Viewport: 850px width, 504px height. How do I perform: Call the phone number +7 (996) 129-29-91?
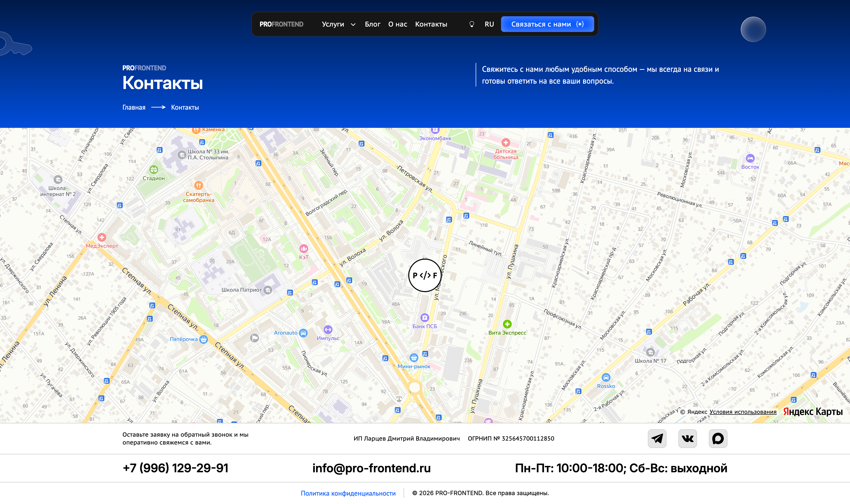tap(175, 468)
